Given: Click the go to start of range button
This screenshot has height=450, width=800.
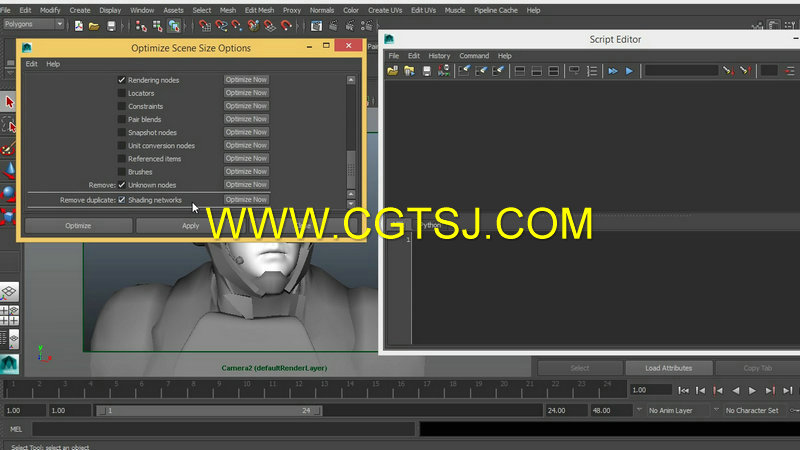Looking at the screenshot, I should tap(683, 390).
